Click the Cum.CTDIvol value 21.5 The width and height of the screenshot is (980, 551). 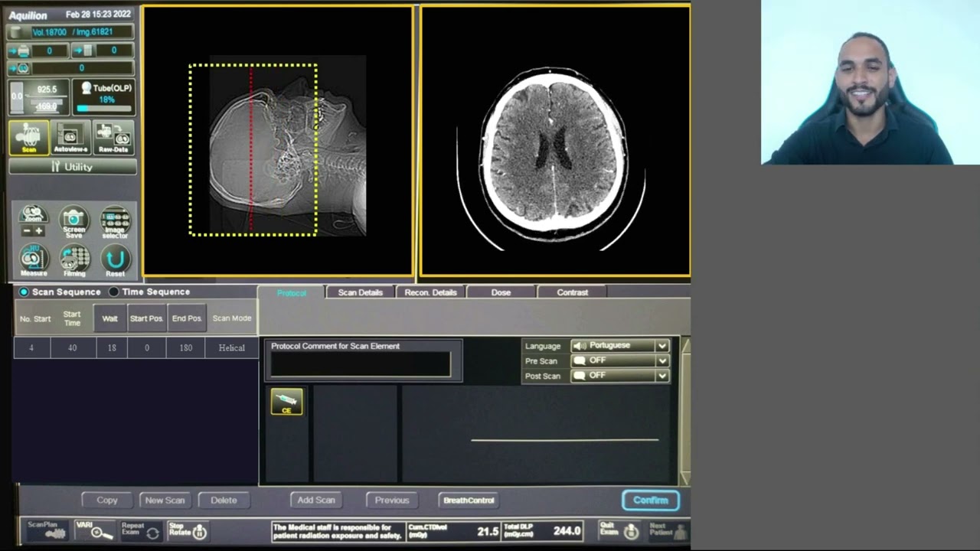click(488, 531)
